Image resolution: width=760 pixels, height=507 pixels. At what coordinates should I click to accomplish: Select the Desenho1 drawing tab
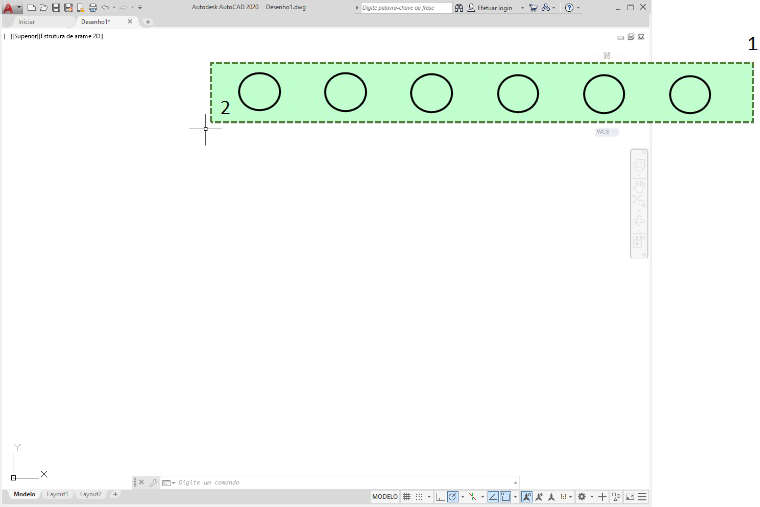tap(95, 22)
